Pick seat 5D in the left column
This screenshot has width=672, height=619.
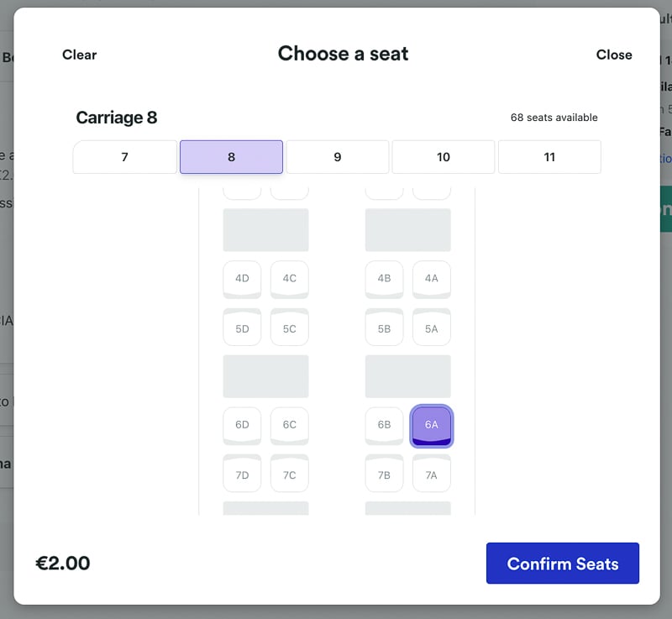[242, 328]
